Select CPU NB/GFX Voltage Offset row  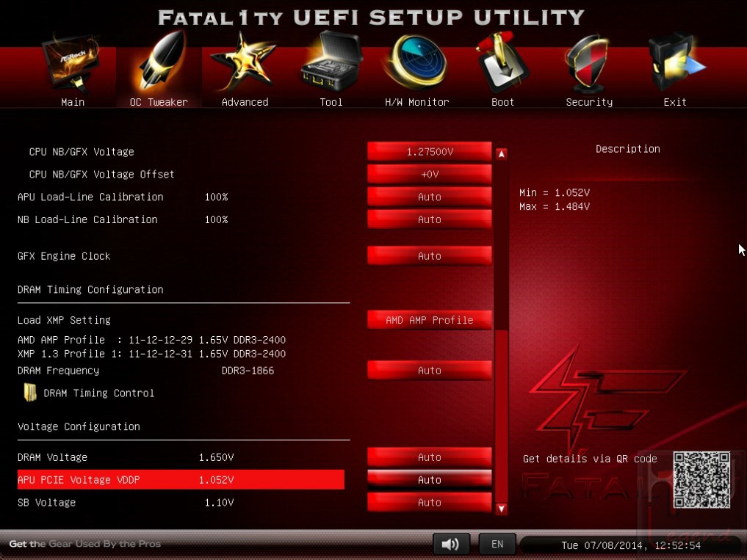(181, 174)
